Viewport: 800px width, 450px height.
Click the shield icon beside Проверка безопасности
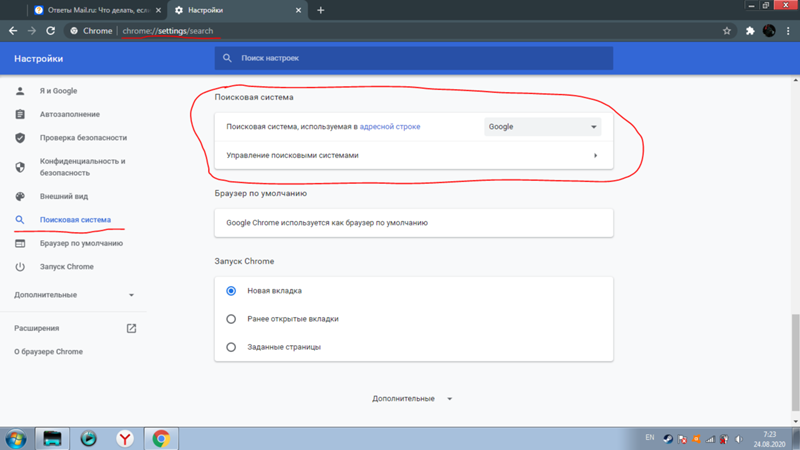[20, 138]
